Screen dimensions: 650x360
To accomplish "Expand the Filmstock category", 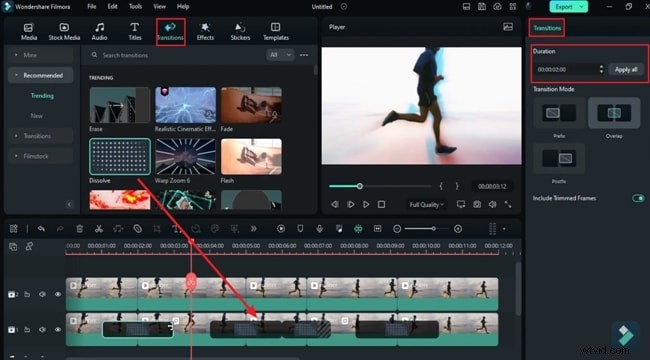I will pos(41,156).
